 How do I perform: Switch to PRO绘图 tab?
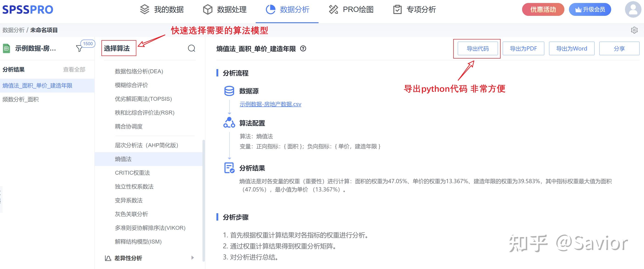(351, 9)
